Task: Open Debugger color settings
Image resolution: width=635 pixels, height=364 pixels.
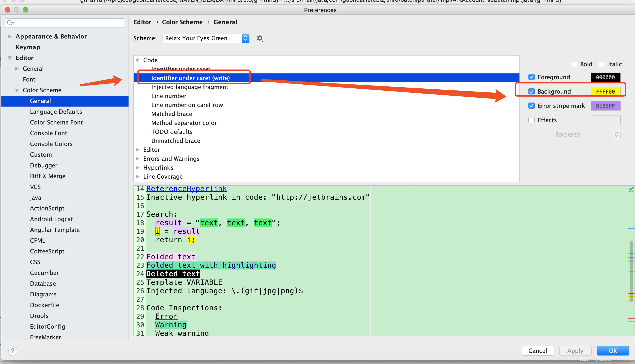Action: tap(43, 165)
